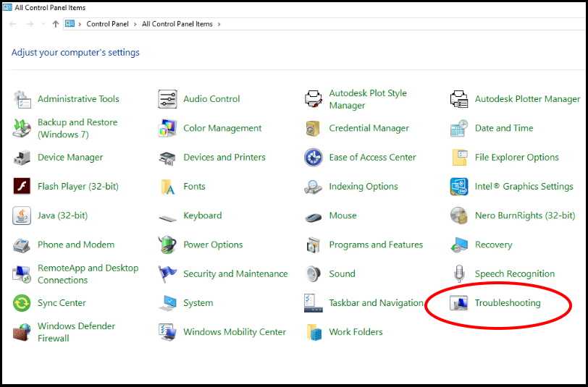The image size is (588, 387).
Task: Open the Backup and Restore icon
Action: pyautogui.click(x=22, y=128)
